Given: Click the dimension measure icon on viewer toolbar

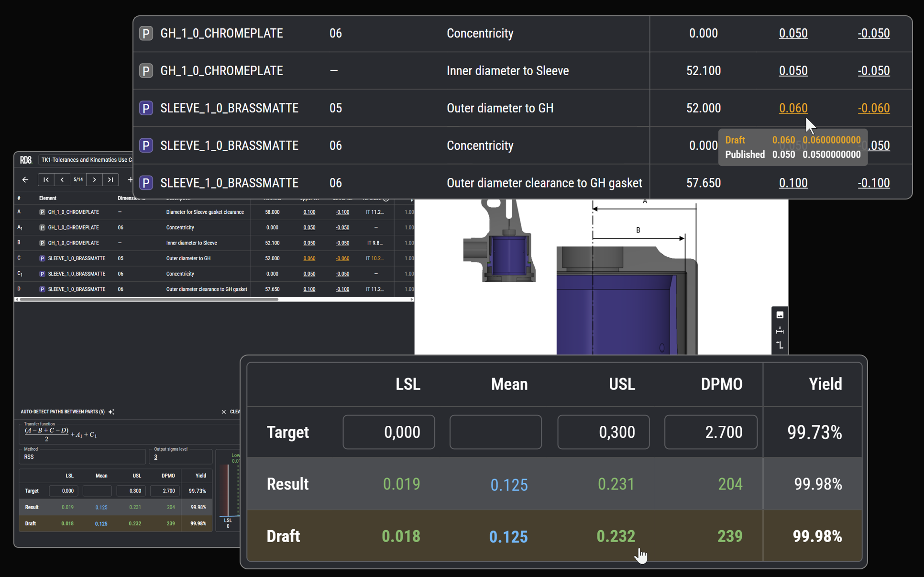Looking at the screenshot, I should pyautogui.click(x=780, y=330).
